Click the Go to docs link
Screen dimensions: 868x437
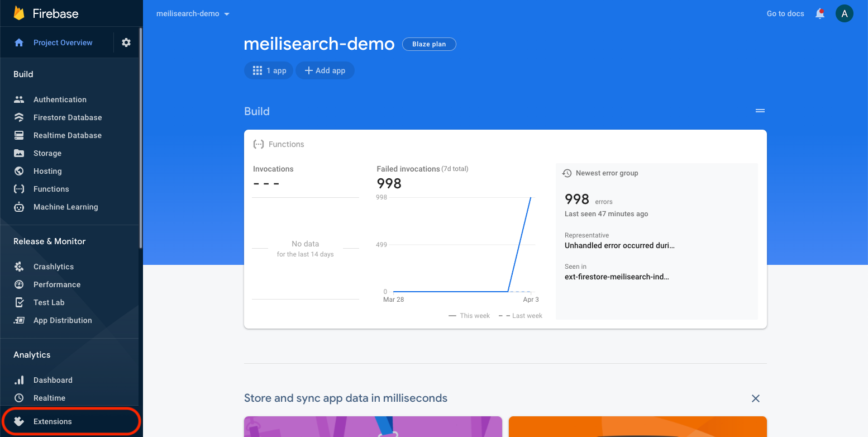tap(785, 13)
